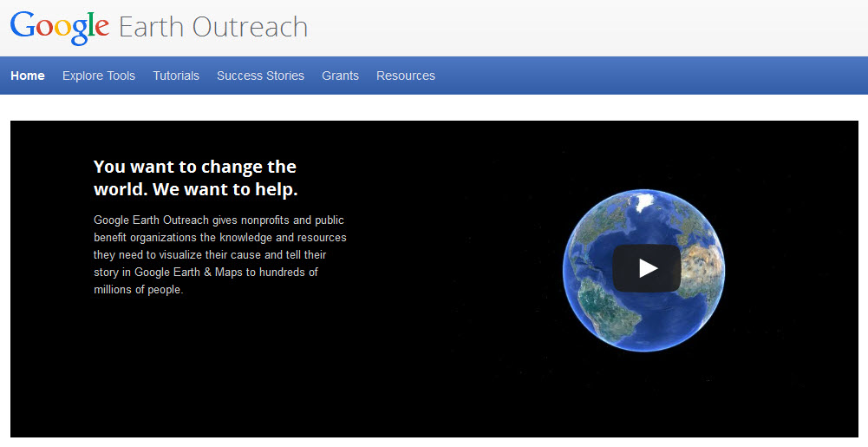
Task: Open the Success Stories section
Action: click(260, 76)
